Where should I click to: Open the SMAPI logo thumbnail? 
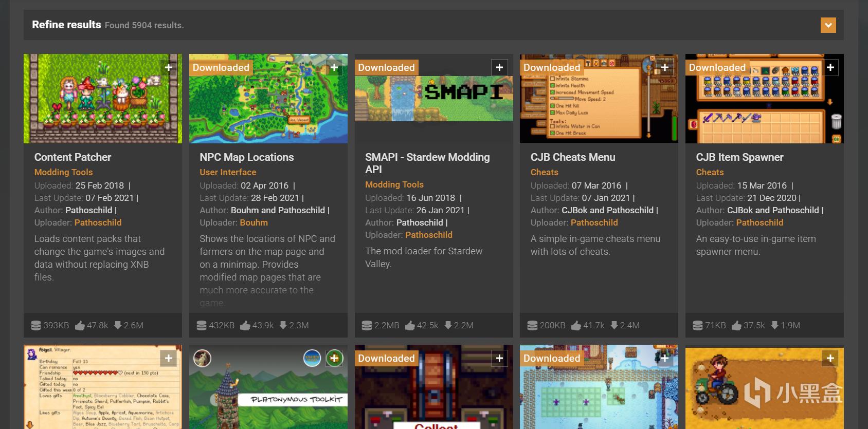tap(434, 99)
